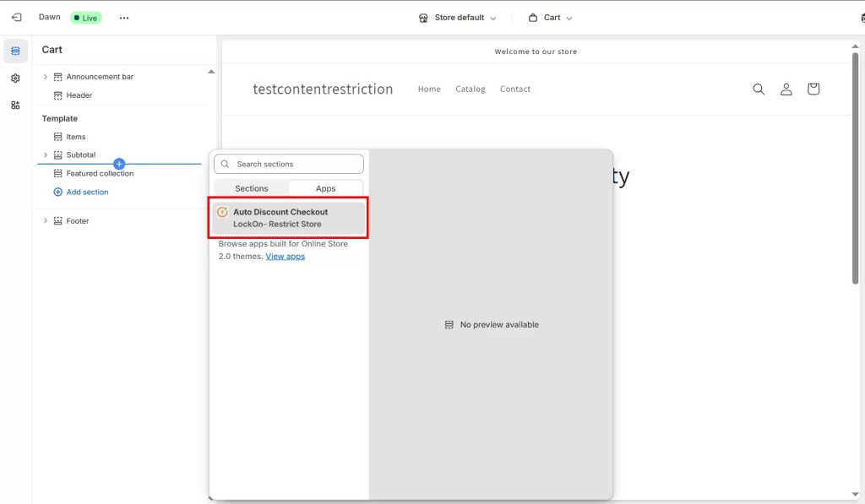Click the Search sections input field
This screenshot has width=865, height=504.
(x=296, y=164)
